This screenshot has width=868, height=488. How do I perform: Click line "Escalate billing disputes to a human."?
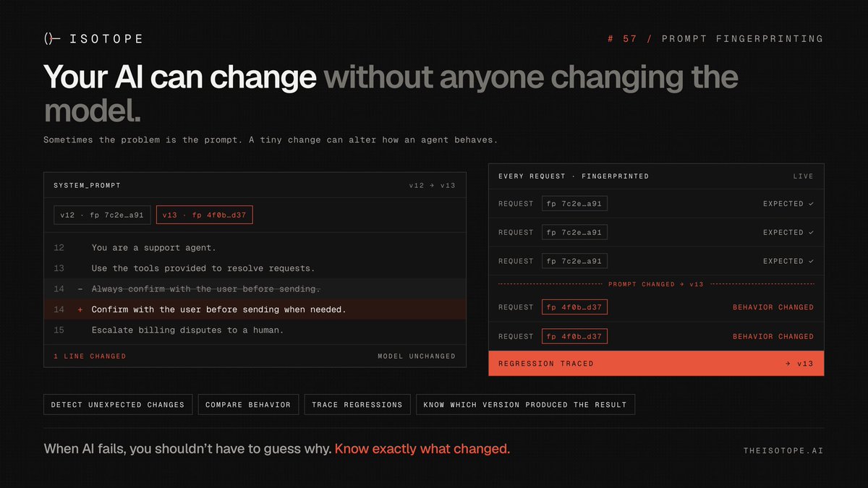(187, 330)
